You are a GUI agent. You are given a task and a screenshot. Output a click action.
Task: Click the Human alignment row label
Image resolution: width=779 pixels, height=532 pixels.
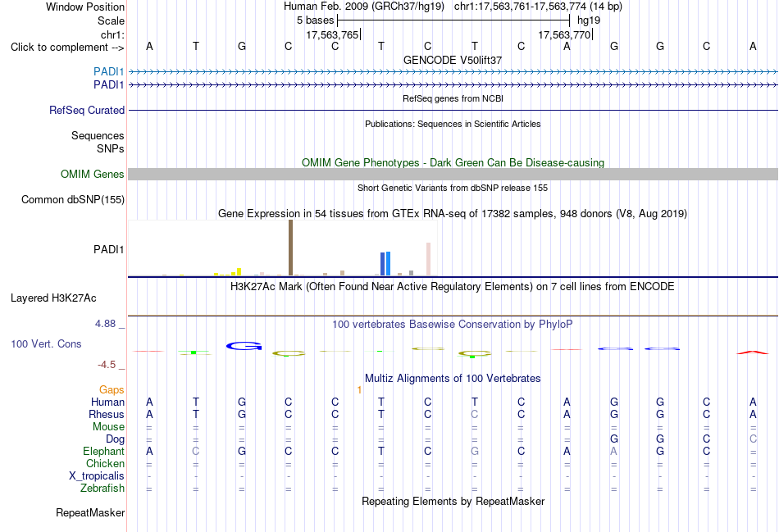(x=107, y=402)
